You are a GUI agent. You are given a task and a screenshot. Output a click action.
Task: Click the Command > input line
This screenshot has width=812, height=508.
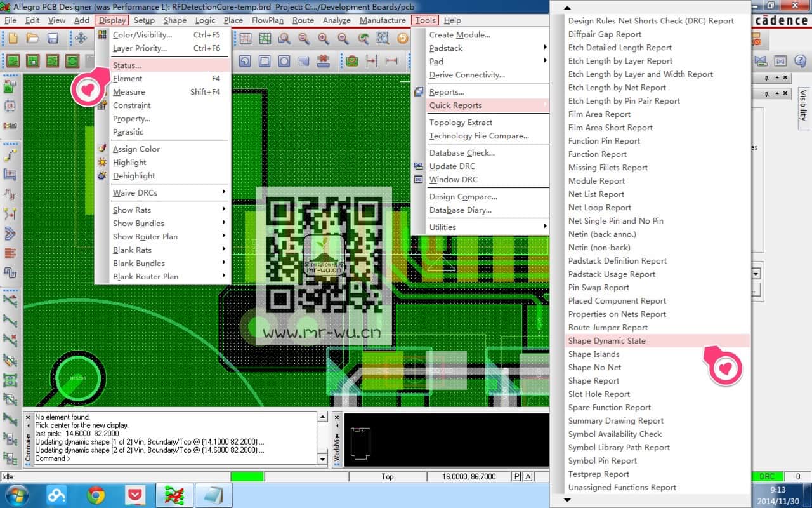(x=176, y=458)
